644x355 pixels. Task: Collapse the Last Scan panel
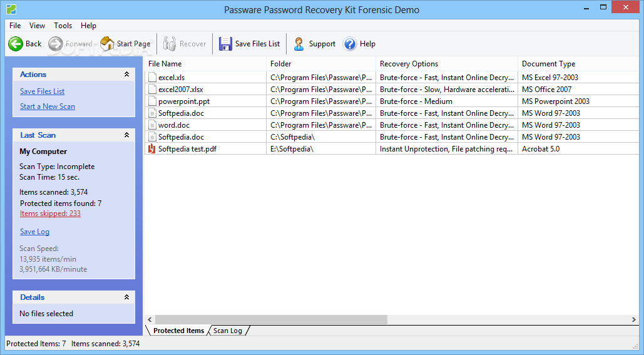click(126, 135)
